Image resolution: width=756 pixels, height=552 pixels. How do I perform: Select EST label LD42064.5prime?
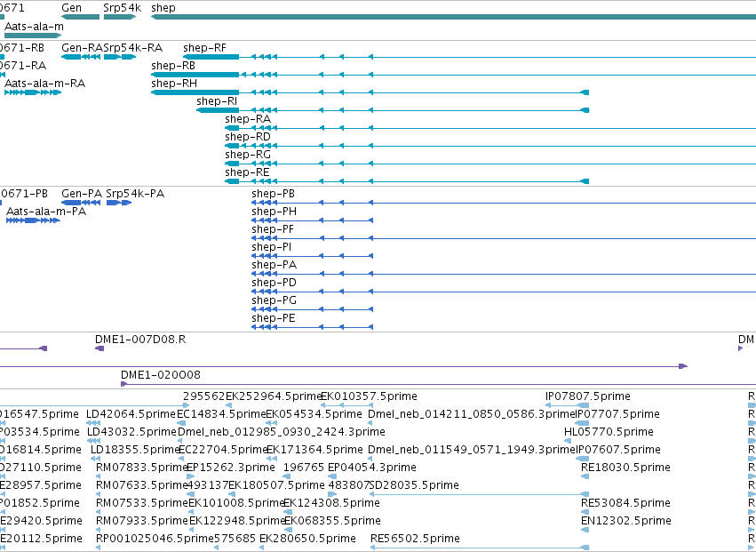pyautogui.click(x=131, y=414)
